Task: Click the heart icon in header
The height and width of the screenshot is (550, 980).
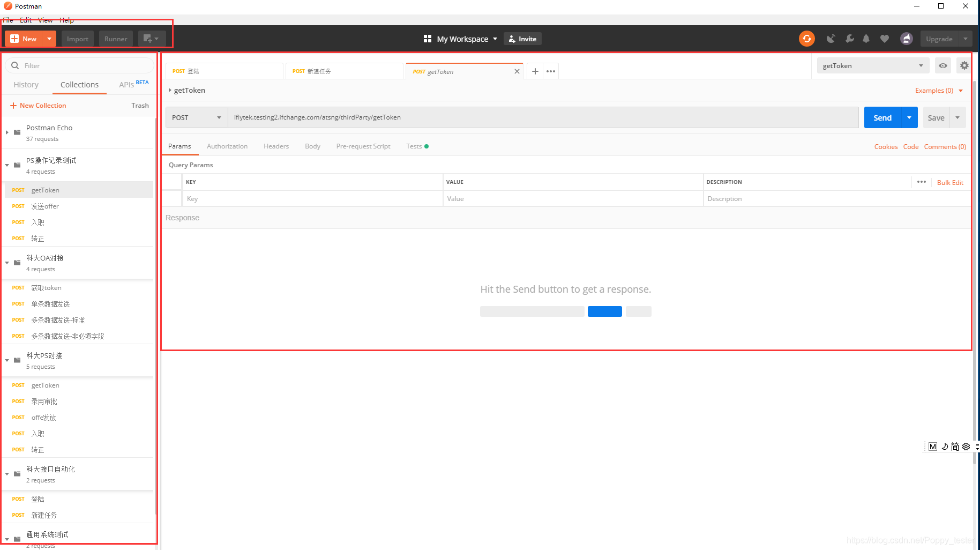Action: click(x=885, y=39)
